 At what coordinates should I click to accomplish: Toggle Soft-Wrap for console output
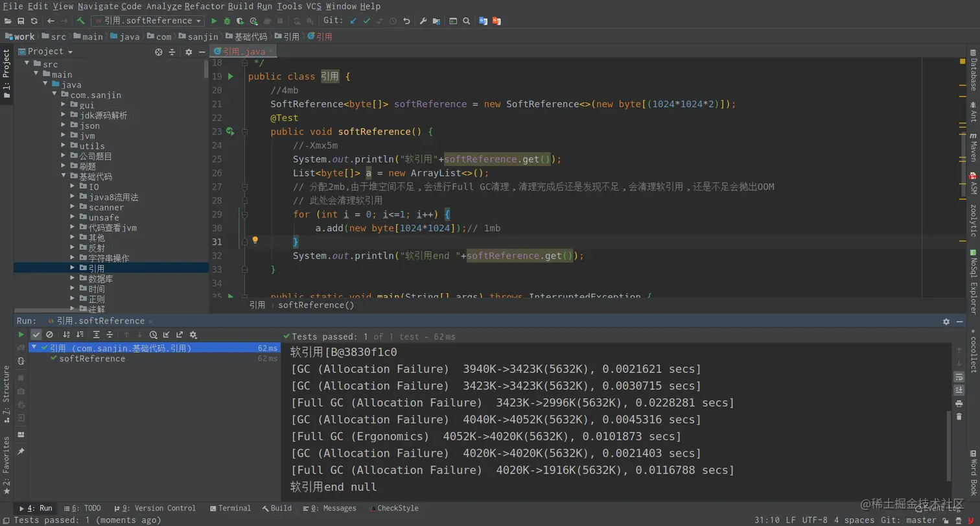click(x=959, y=377)
